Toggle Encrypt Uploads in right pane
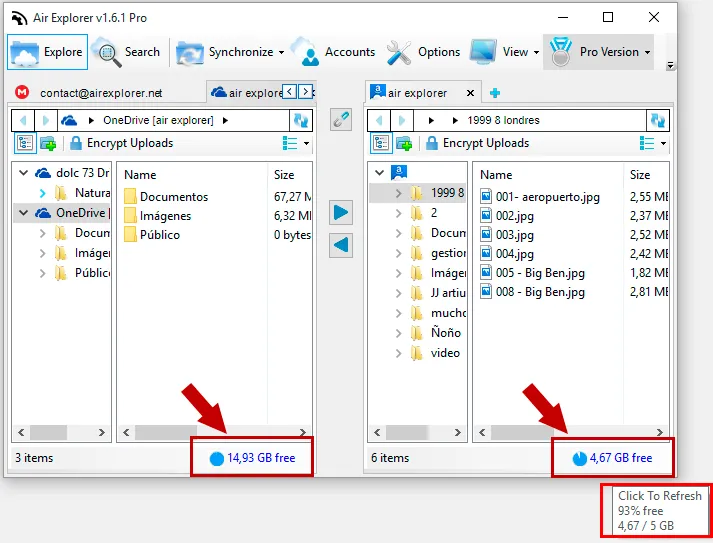The width and height of the screenshot is (713, 543). click(x=477, y=143)
